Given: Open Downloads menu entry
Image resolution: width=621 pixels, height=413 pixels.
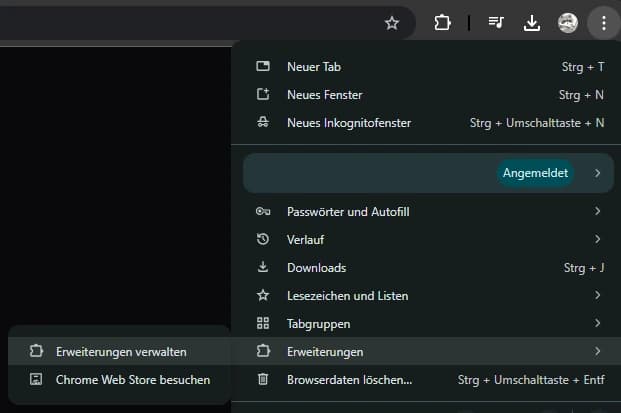Looking at the screenshot, I should 428,268.
